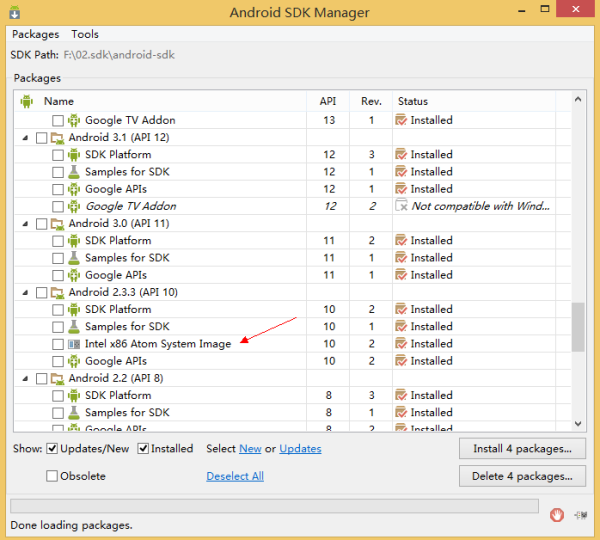Click Installed status icon for Intel x86 Atom
The width and height of the screenshot is (600, 540).
[401, 343]
